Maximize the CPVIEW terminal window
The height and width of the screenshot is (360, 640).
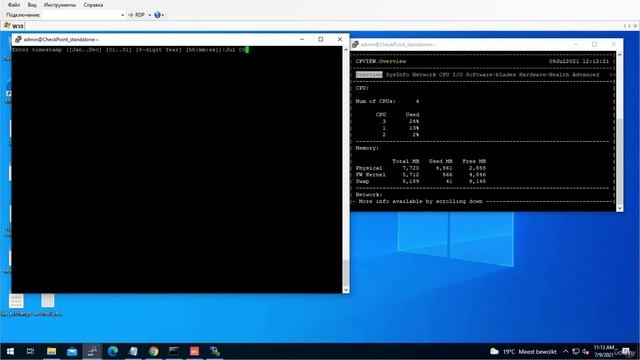click(x=594, y=44)
